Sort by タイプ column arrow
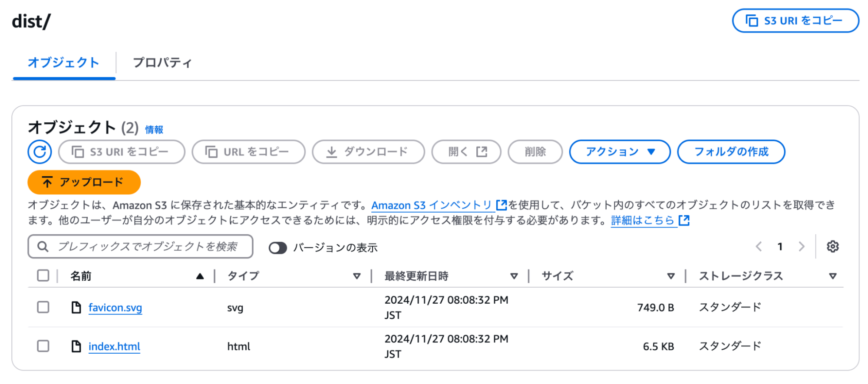 coord(356,276)
